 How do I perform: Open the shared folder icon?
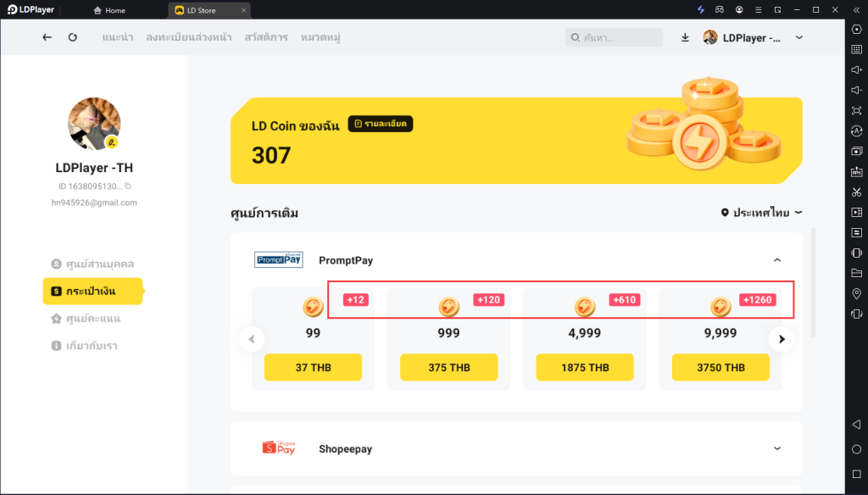[x=856, y=273]
